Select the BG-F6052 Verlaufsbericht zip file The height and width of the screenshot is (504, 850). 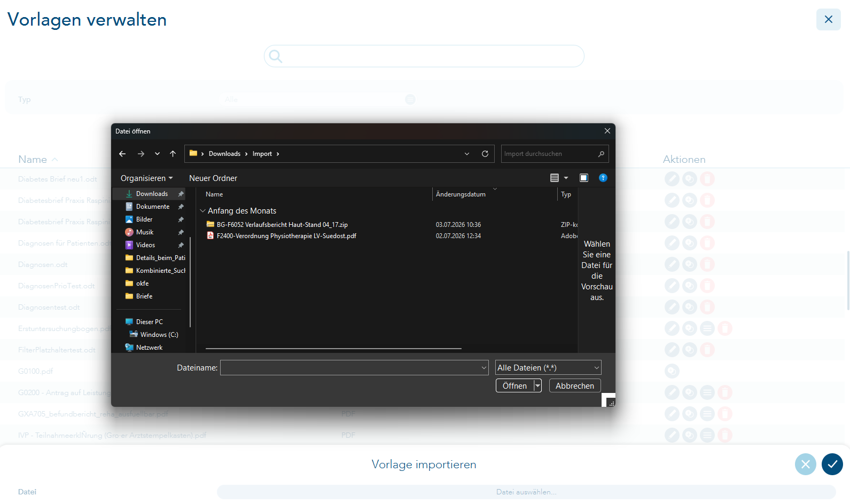tap(282, 225)
